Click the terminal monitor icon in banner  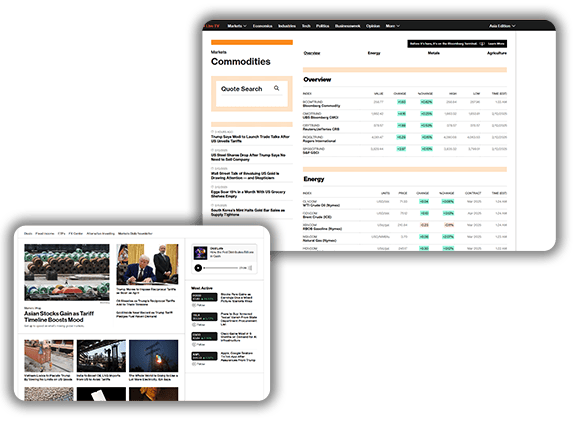click(482, 44)
